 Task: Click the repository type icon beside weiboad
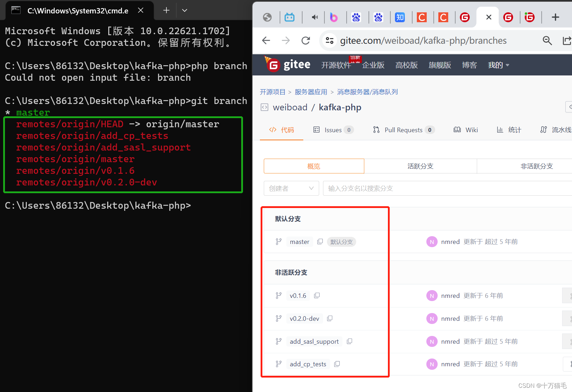pyautogui.click(x=264, y=107)
